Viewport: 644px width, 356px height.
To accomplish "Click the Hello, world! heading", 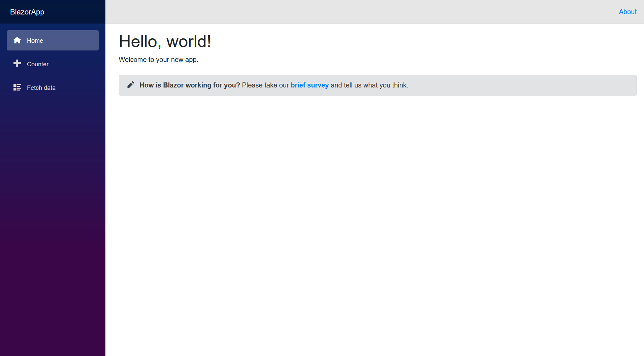I will pos(165,41).
